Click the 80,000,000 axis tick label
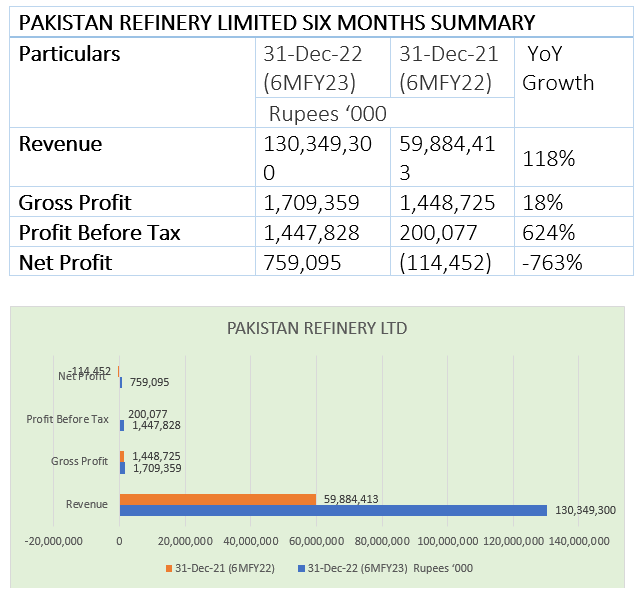640x596 pixels. point(382,541)
